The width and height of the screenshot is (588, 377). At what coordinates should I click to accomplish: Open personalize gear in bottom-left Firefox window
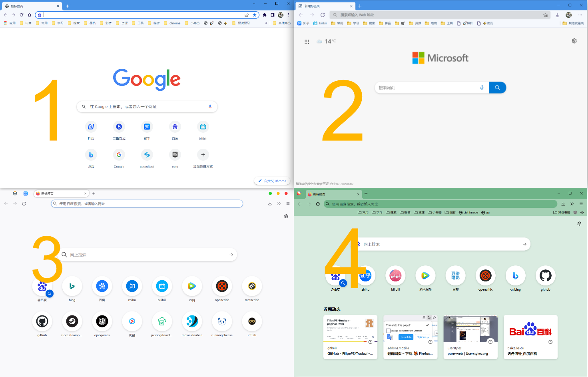tap(286, 216)
